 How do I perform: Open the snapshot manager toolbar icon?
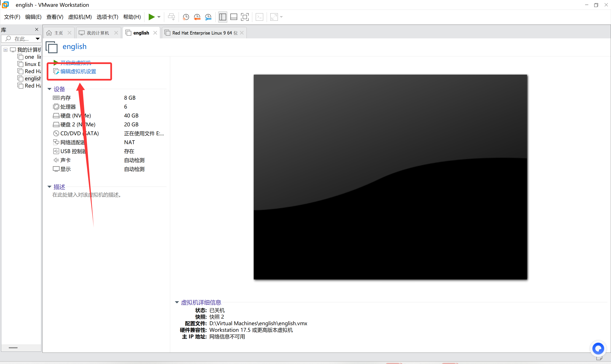208,17
